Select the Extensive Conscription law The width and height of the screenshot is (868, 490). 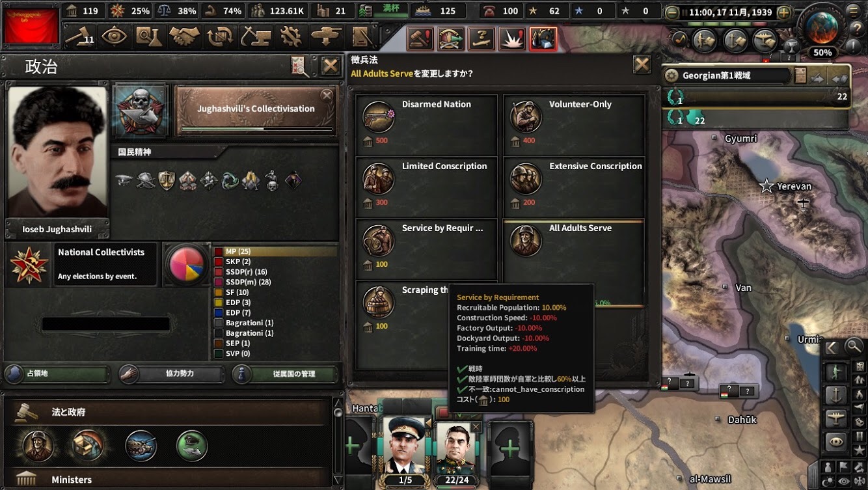pos(574,187)
